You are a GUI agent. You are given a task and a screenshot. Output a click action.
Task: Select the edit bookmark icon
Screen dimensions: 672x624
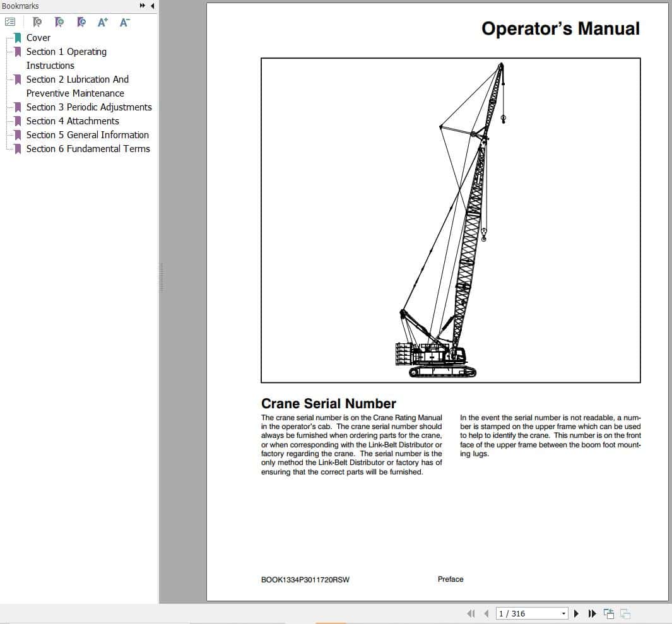(x=80, y=21)
